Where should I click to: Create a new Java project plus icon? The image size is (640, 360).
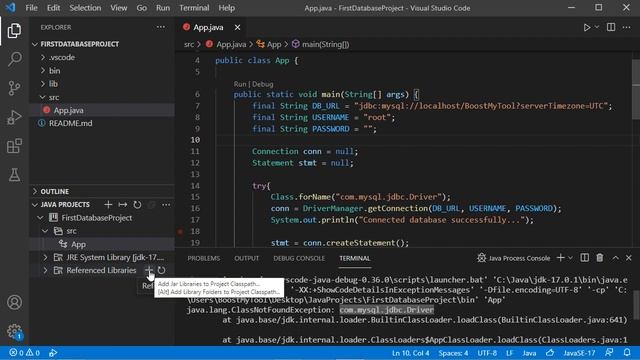coord(108,204)
